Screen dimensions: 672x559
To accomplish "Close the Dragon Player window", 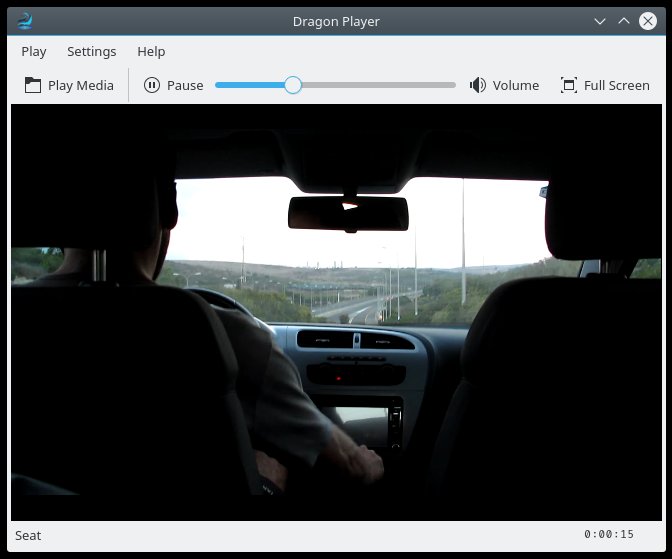I will click(648, 20).
